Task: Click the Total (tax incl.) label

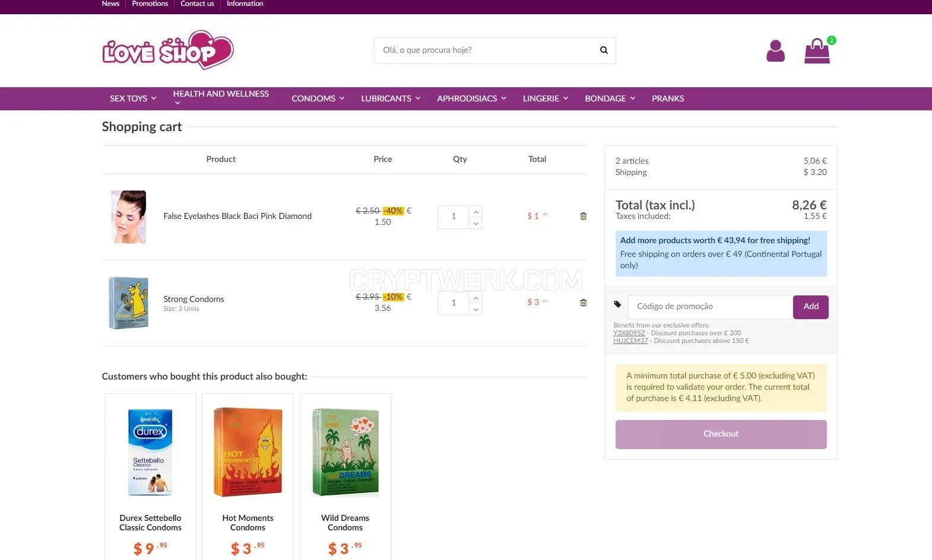Action: coord(655,205)
